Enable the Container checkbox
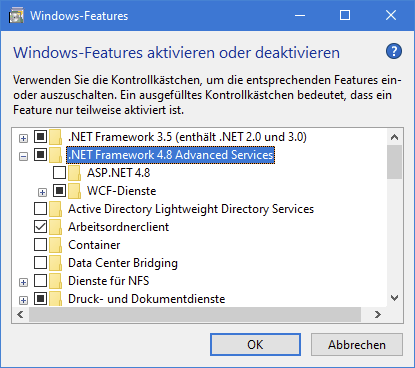Viewport: 415px width, 368px height. click(40, 245)
